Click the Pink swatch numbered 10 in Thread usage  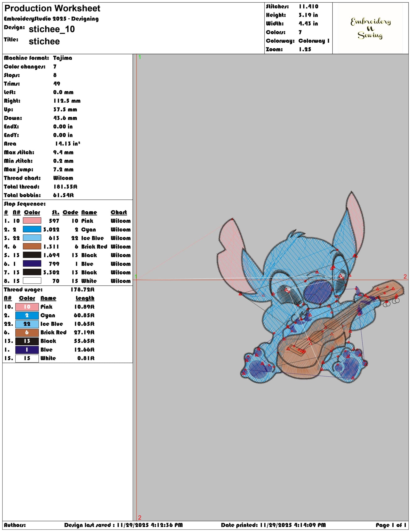click(27, 307)
